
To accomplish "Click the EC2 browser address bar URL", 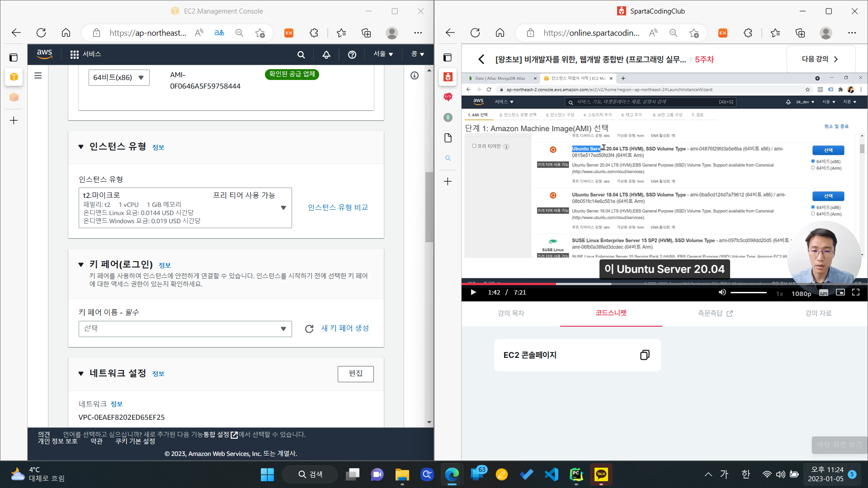I will 148,33.
